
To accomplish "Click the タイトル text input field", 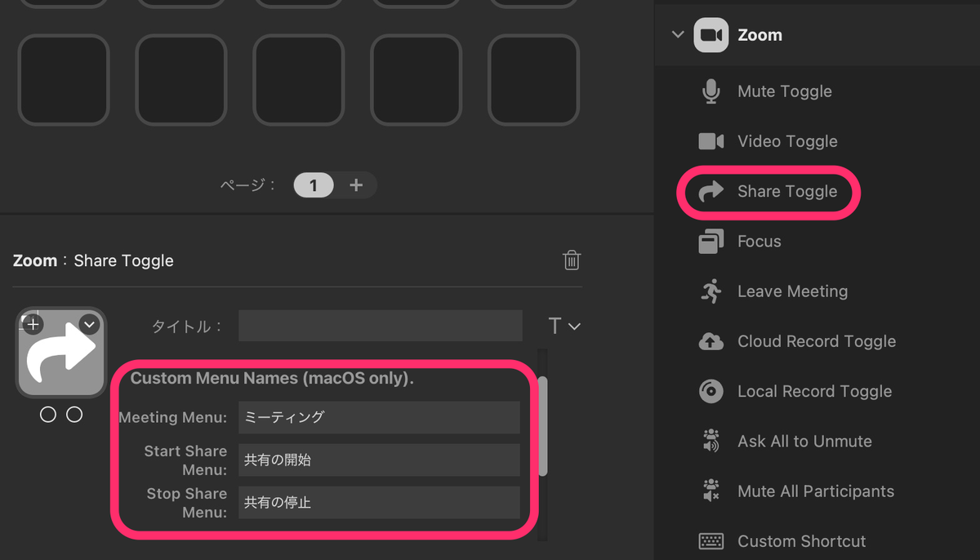I will point(380,326).
